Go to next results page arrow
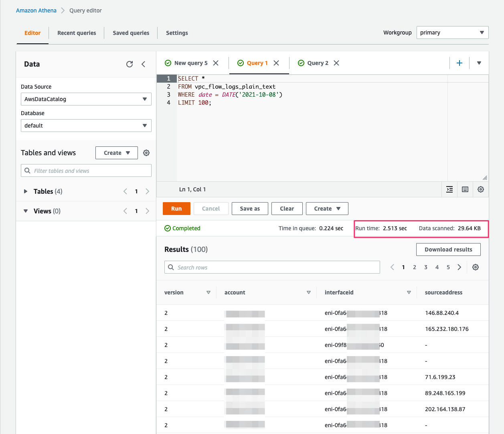The width and height of the screenshot is (504, 434). click(459, 267)
